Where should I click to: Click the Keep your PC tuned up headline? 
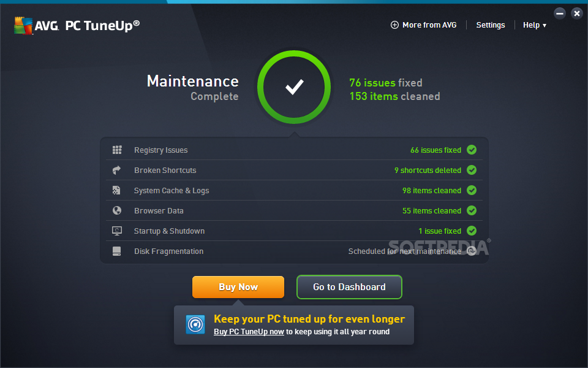click(309, 319)
